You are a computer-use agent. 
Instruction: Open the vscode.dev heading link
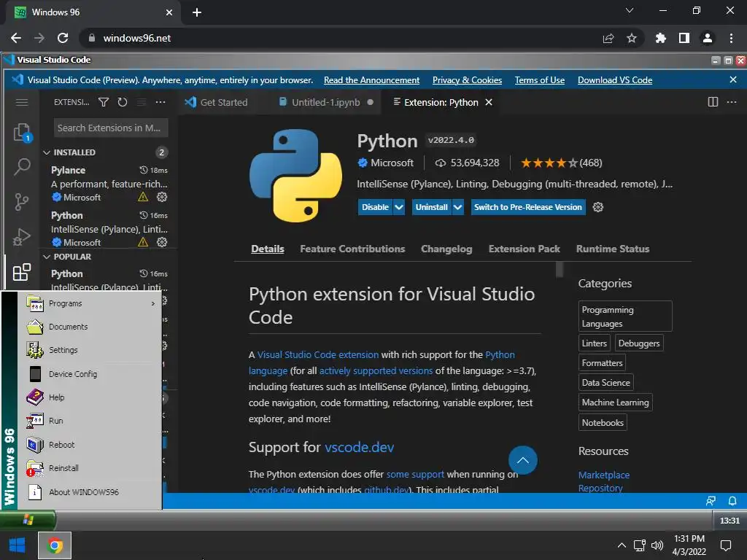click(x=359, y=448)
